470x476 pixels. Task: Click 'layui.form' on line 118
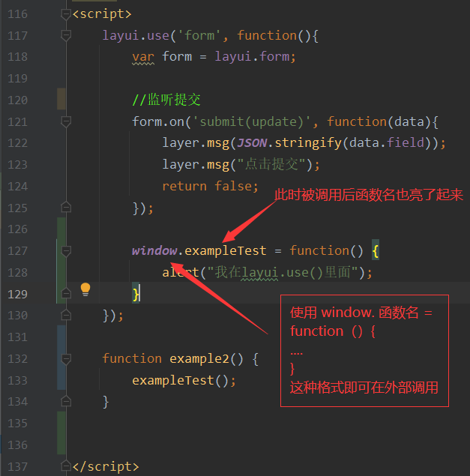pyautogui.click(x=252, y=57)
